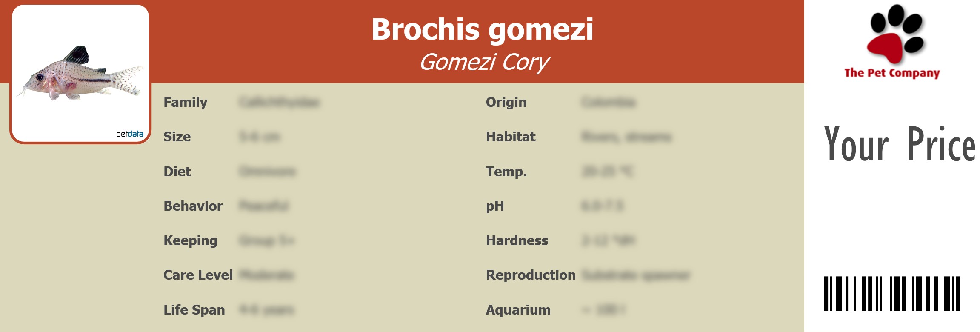Click the Reproduction label
980x332 pixels.
click(x=531, y=275)
